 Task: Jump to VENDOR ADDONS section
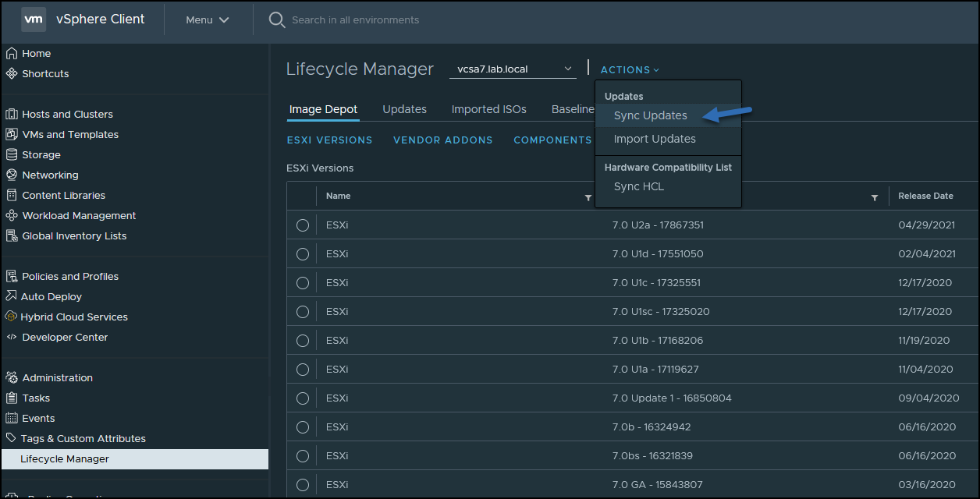click(x=443, y=140)
